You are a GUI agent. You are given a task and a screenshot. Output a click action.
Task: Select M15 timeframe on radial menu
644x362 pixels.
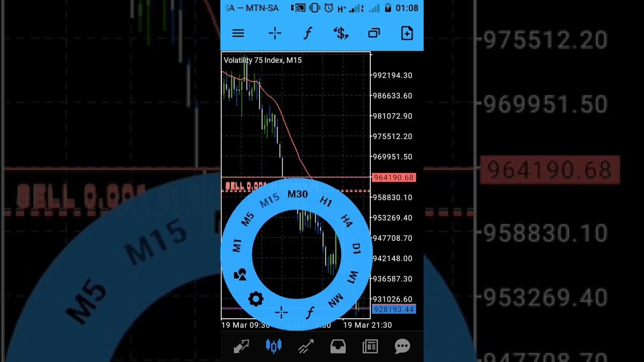(x=269, y=201)
